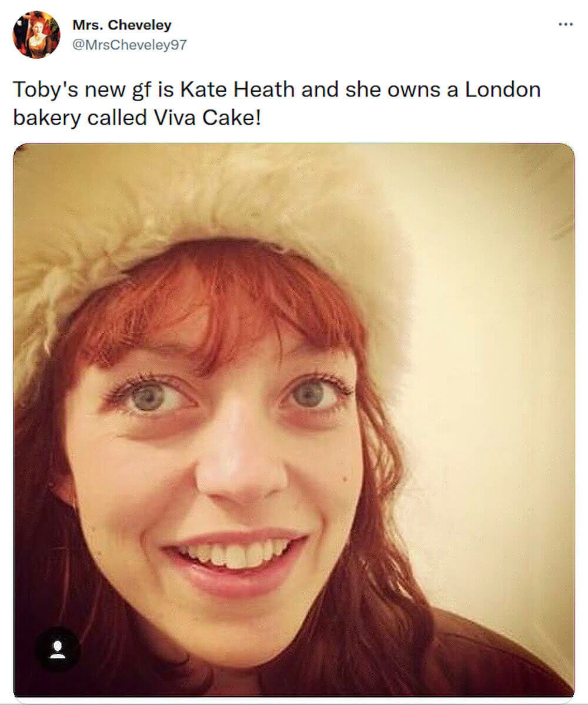Click the horizontal scrollbar at the bottom
588x705 pixels.
tap(294, 701)
